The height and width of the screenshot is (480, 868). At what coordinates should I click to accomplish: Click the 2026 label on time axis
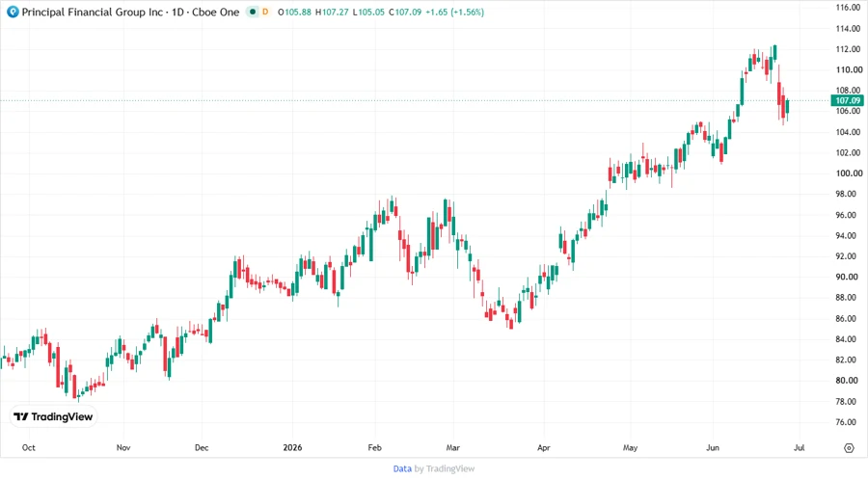coord(292,448)
